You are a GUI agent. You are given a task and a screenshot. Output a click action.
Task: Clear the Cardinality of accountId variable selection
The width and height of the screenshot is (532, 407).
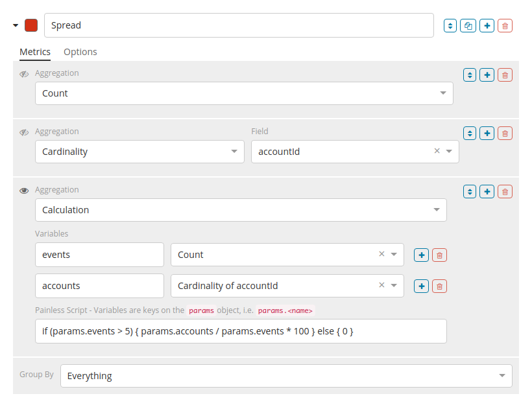(381, 285)
